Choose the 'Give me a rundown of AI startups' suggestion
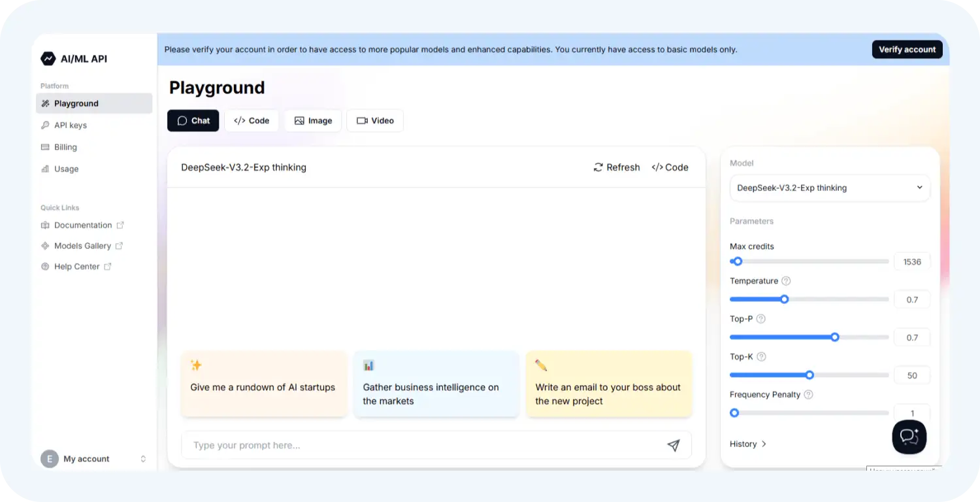980x502 pixels. [x=263, y=384]
